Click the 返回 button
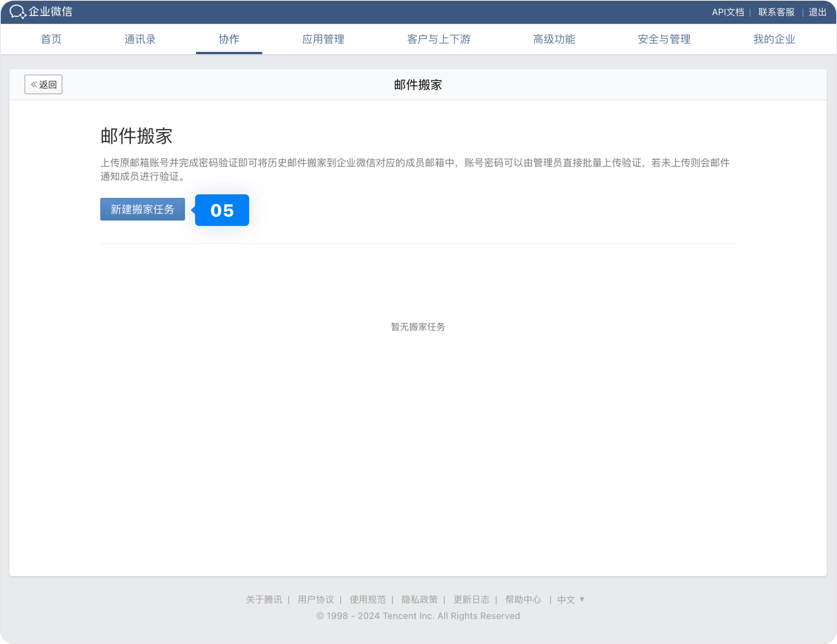The height and width of the screenshot is (644, 837). (x=43, y=84)
